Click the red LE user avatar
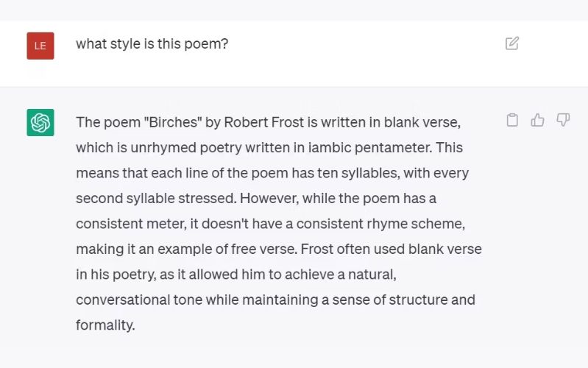The width and height of the screenshot is (588, 368). [40, 46]
